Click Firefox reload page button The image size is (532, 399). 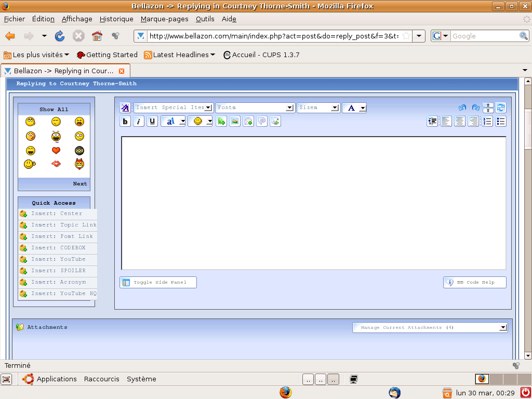tap(60, 36)
